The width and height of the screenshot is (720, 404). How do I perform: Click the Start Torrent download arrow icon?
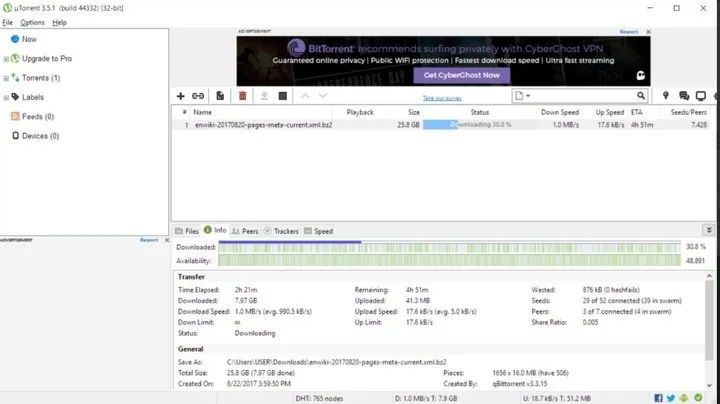264,96
